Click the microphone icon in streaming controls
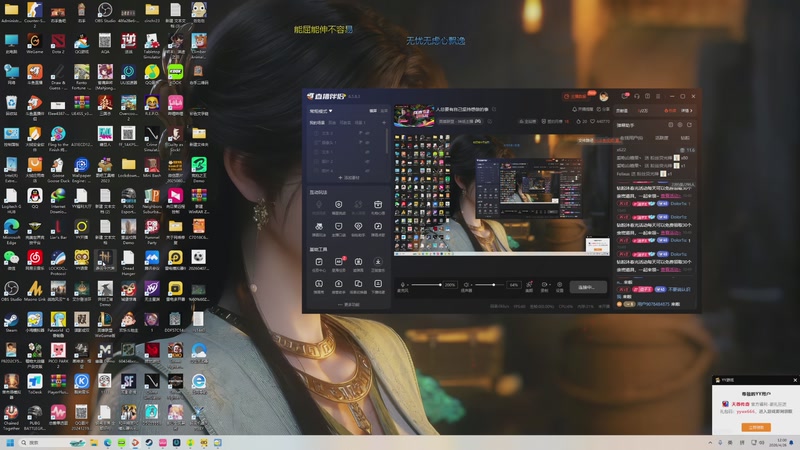Image resolution: width=800 pixels, height=450 pixels. coord(403,285)
